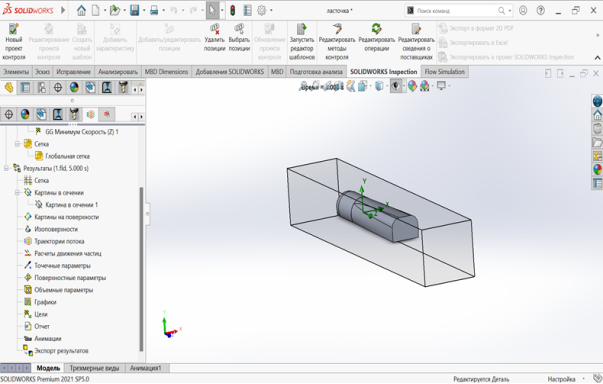Screen dimensions: 603x384
Task: Open the Appearances task pane color ball
Action: click(597, 170)
